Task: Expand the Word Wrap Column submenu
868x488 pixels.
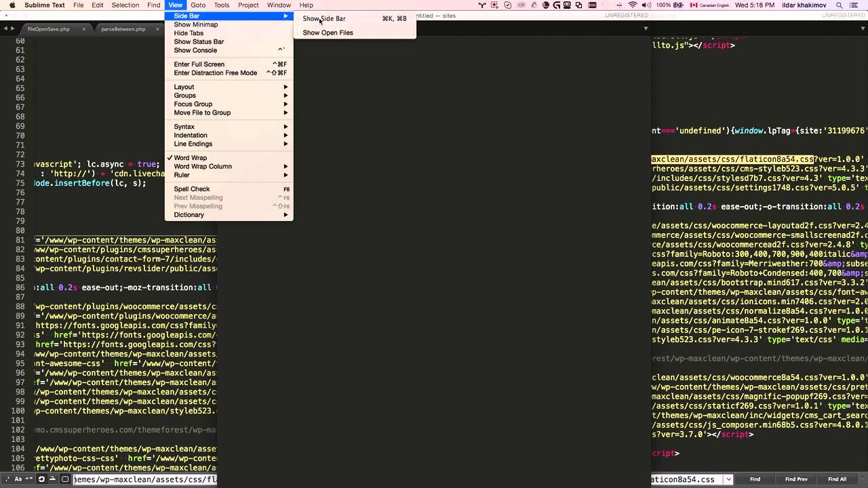Action: [x=229, y=166]
